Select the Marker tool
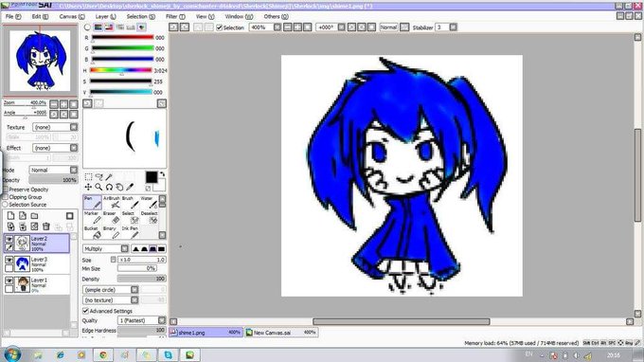 tap(93, 218)
